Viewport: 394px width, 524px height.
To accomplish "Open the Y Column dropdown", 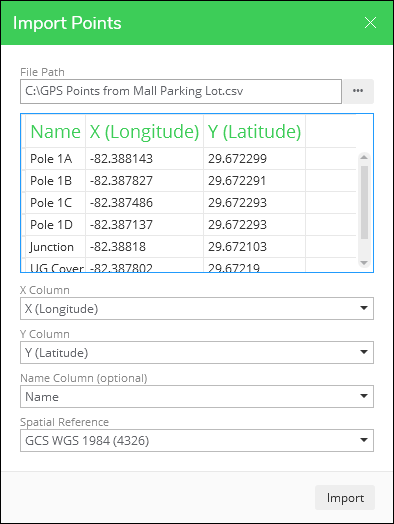I will tap(197, 353).
